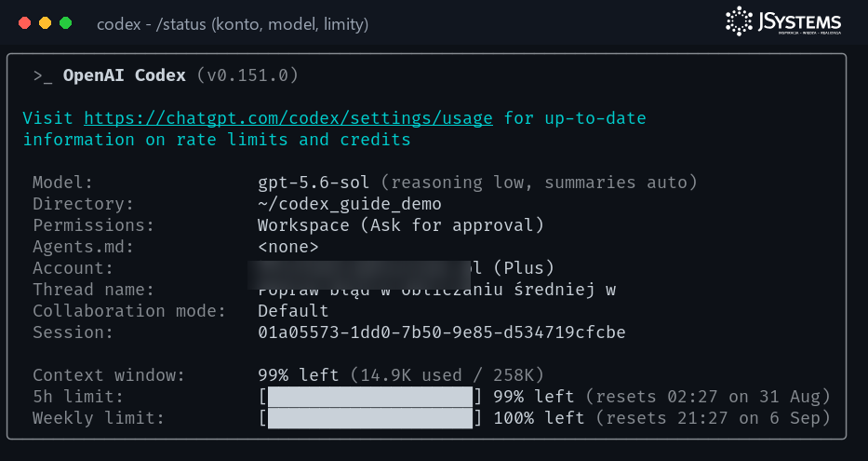The image size is (868, 461).
Task: Click the yellow minimize window dot
Action: [45, 22]
